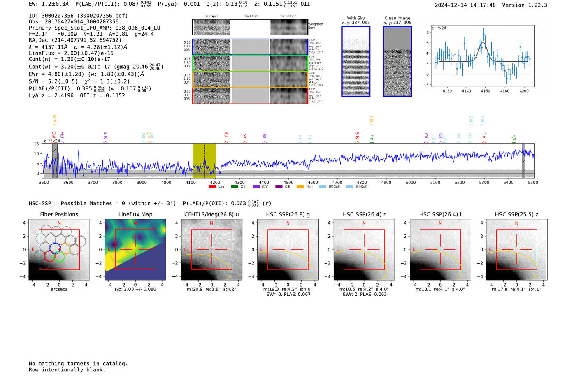Viewport: 576px width, 392px height.
Task: Click the 'Pixel Flat' column header
Action: click(x=250, y=16)
